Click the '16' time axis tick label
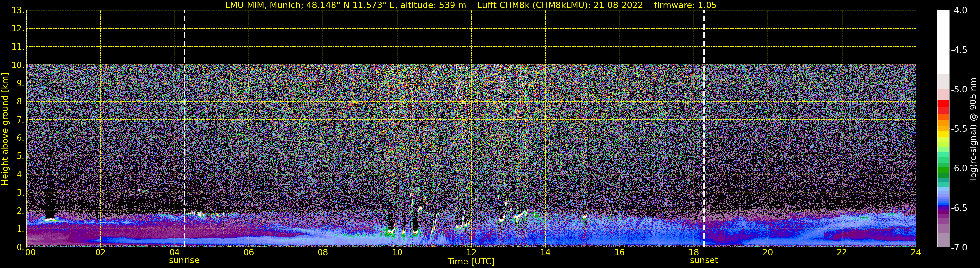Screen dimensions: 980x268 [620, 253]
